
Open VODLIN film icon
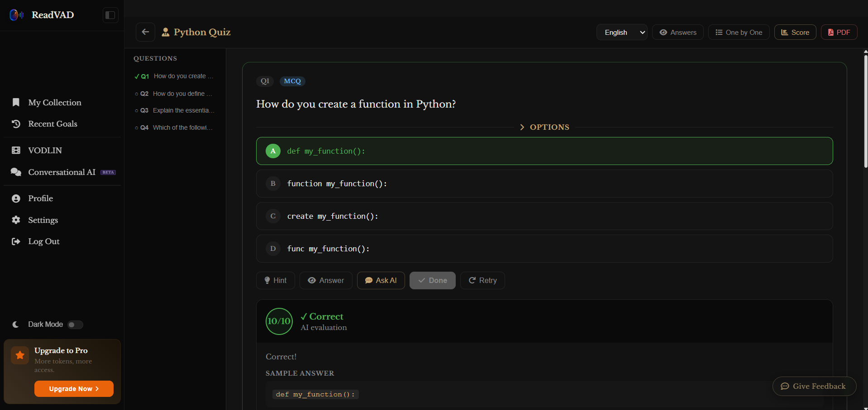pos(16,151)
